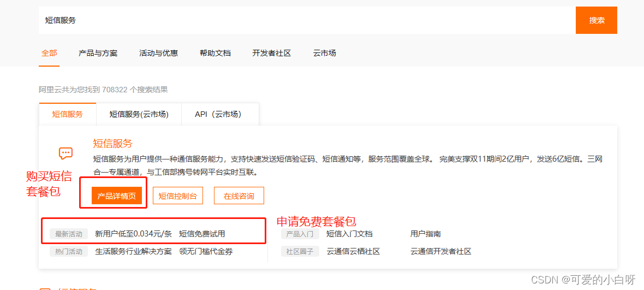Open the 短信入门文档 link
644x290 pixels.
pos(349,234)
